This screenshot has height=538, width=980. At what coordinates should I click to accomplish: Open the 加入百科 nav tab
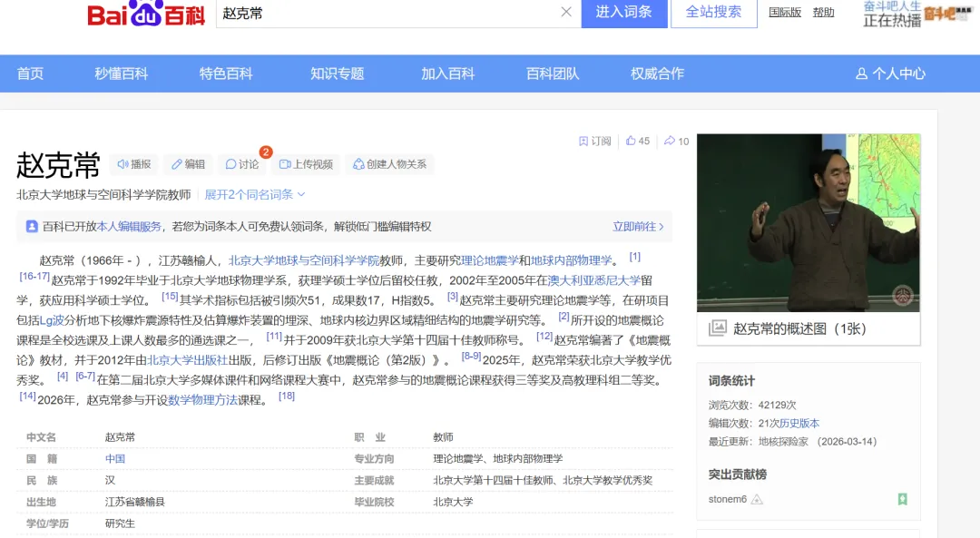pos(448,73)
